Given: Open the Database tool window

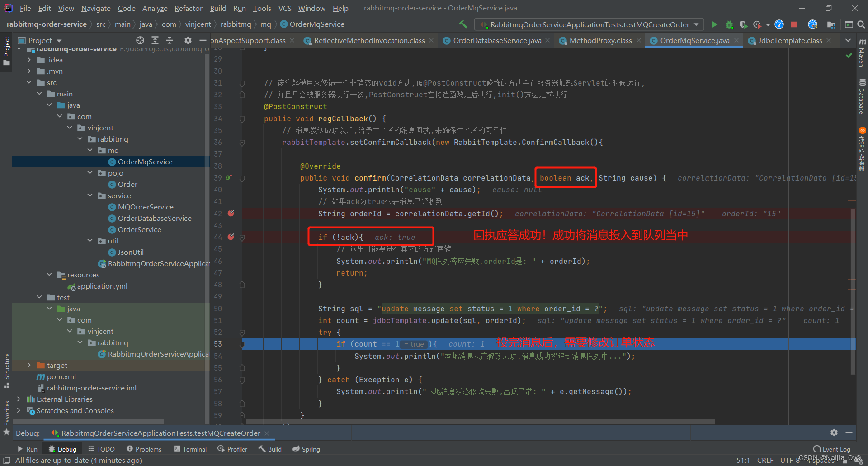Looking at the screenshot, I should 862,96.
